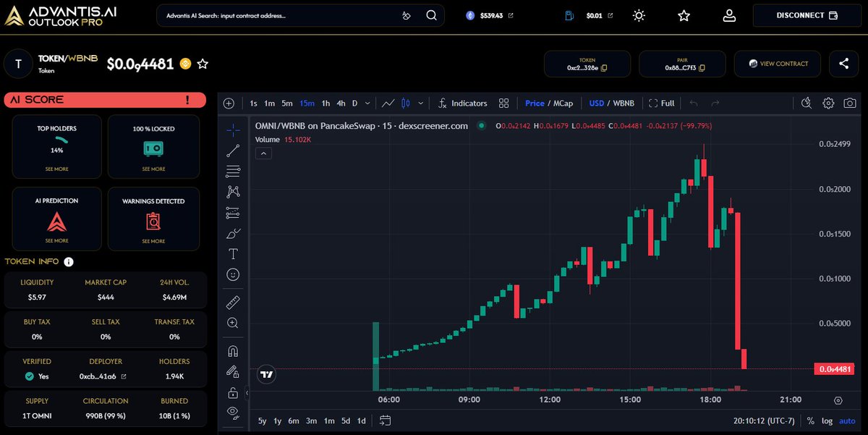Click the share icon button

[x=844, y=64]
